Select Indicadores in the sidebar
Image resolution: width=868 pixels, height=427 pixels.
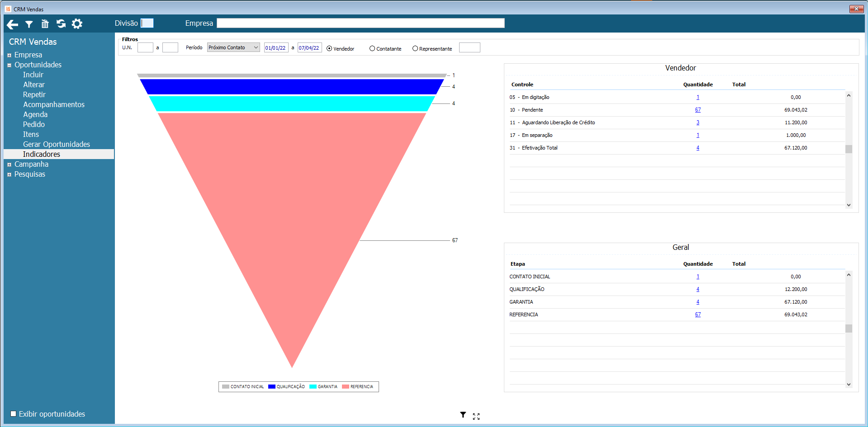[59, 154]
